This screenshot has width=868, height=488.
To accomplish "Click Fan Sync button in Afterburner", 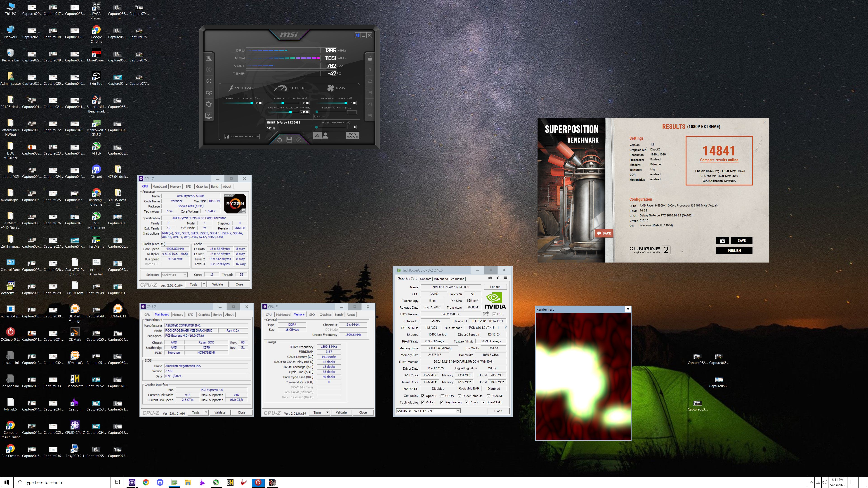I will [352, 135].
